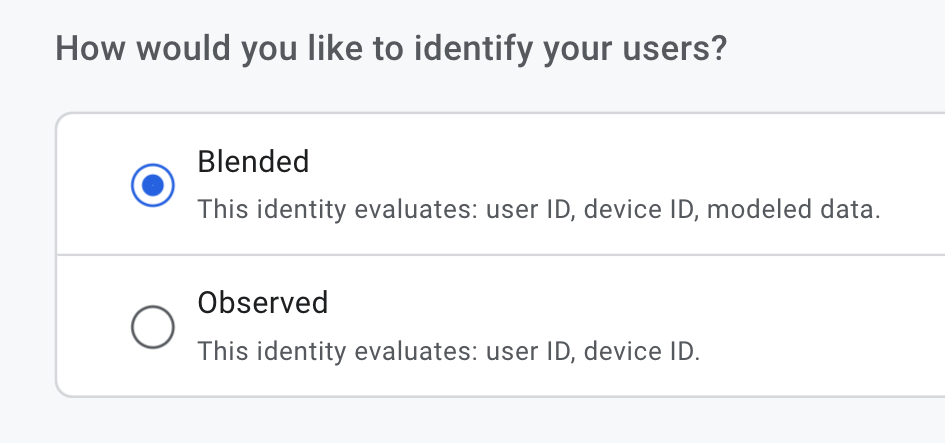Click the empty circle beside Observed
Image resolution: width=945 pixels, height=443 pixels.
[153, 326]
